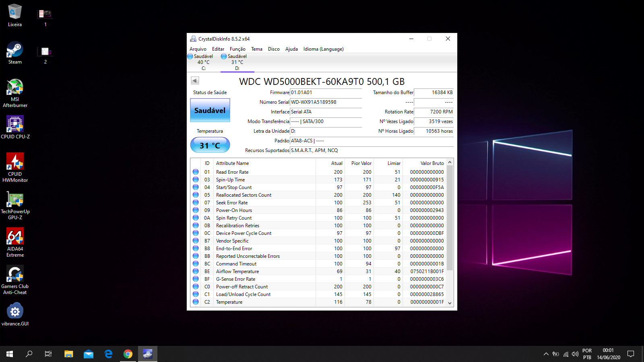Click the buffer size value 16384 KB
This screenshot has width=644, height=362.
click(x=434, y=93)
